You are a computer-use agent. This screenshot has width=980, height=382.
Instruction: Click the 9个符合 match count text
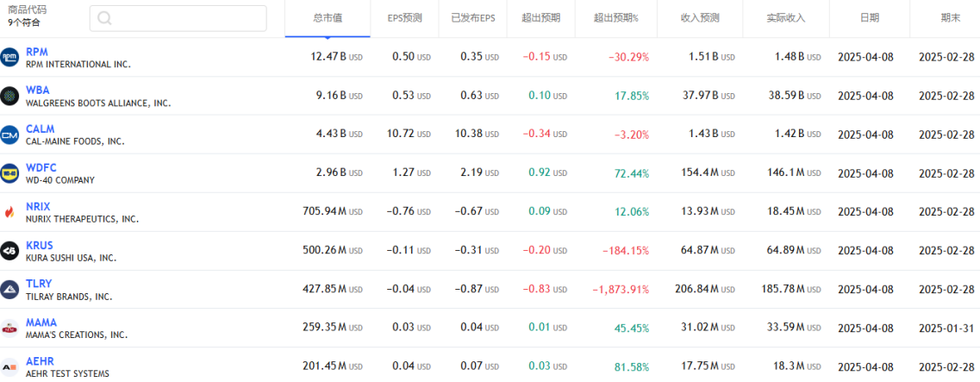24,22
